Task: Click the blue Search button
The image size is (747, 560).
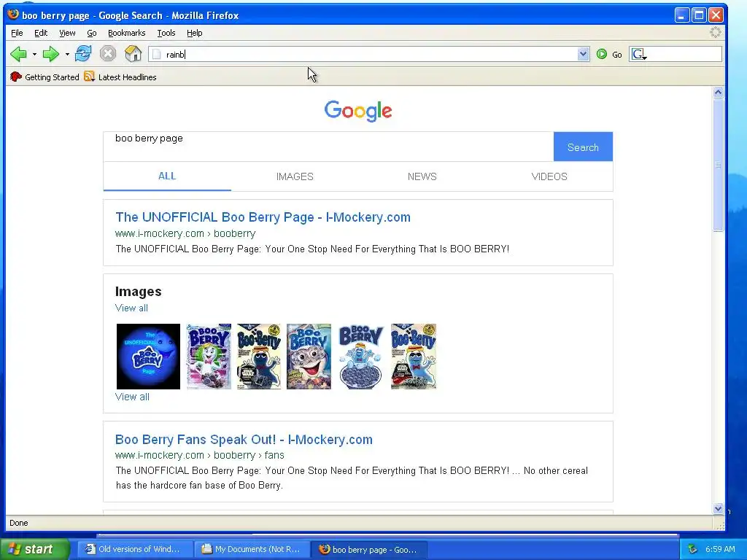Action: tap(583, 147)
